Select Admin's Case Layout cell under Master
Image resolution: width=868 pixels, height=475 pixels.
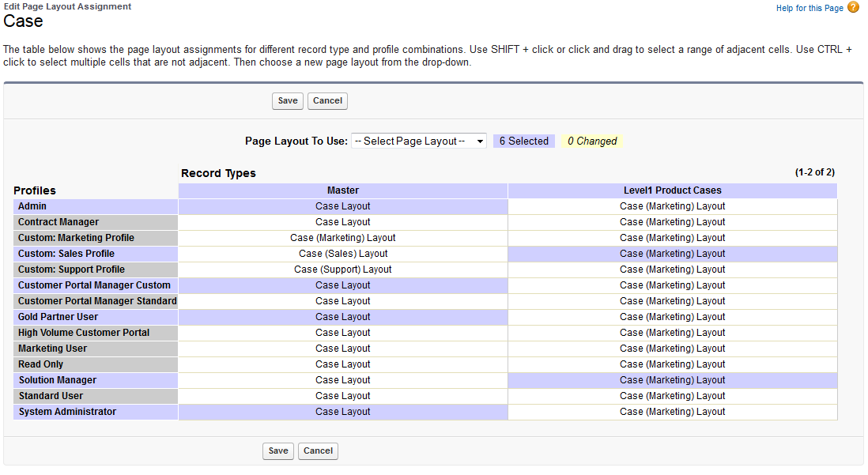[342, 205]
